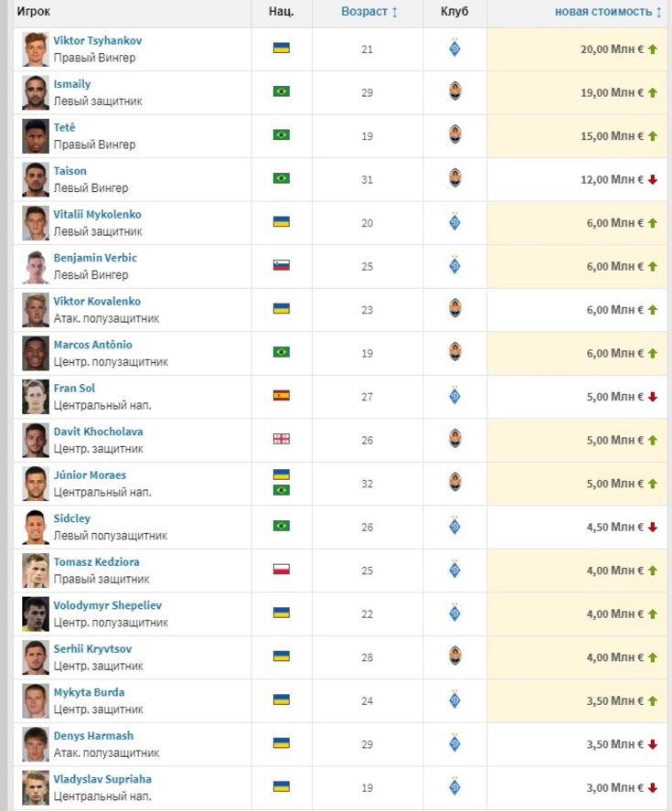Click Shakhtar club crest in Ismaily row
Image resolution: width=672 pixels, height=811 pixels.
tap(454, 91)
